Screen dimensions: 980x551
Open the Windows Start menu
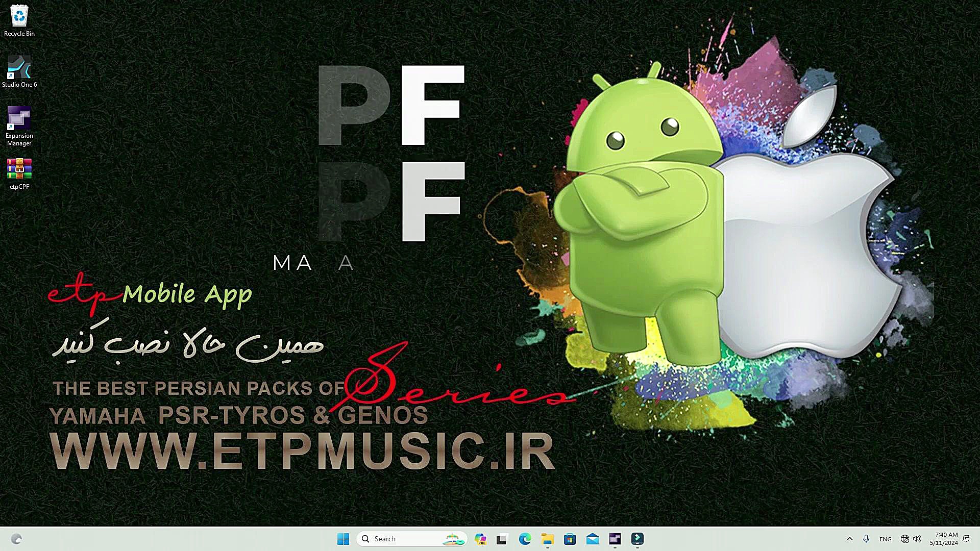(343, 539)
